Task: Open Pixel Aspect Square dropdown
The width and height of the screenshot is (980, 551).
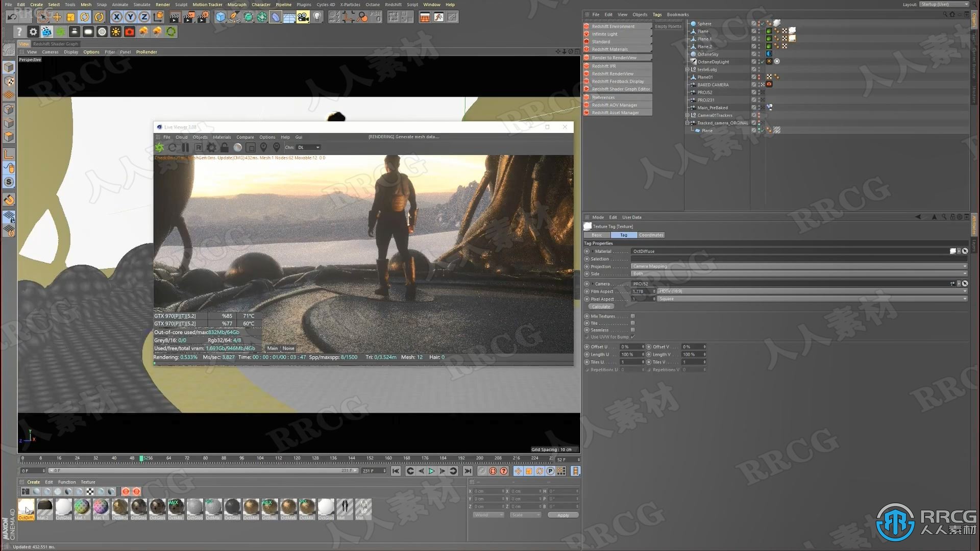Action: point(812,299)
